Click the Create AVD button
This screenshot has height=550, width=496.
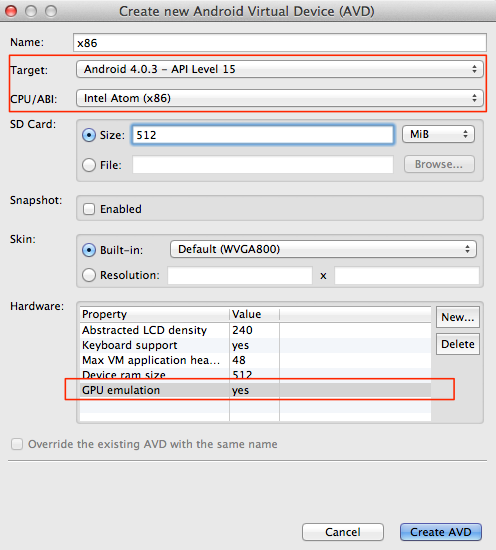(x=441, y=532)
